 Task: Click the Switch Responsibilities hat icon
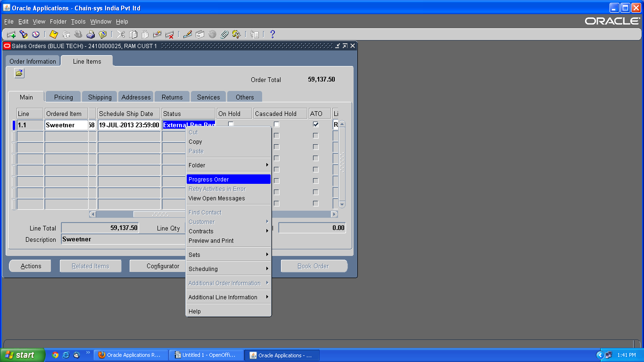(x=78, y=34)
